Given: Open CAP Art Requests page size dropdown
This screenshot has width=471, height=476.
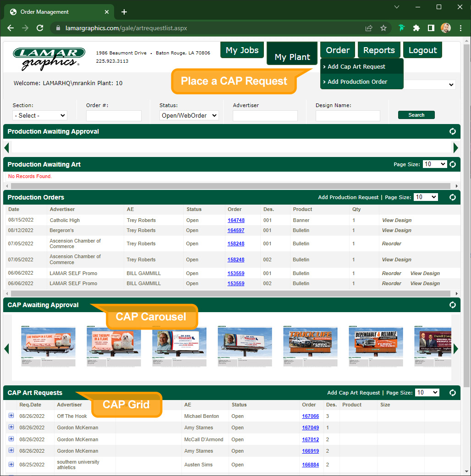Looking at the screenshot, I should pos(427,393).
